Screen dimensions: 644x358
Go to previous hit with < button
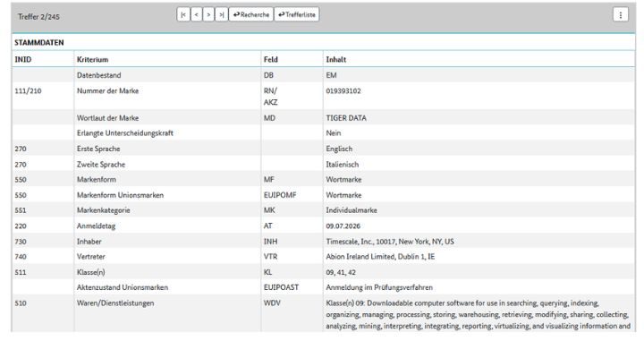[196, 15]
